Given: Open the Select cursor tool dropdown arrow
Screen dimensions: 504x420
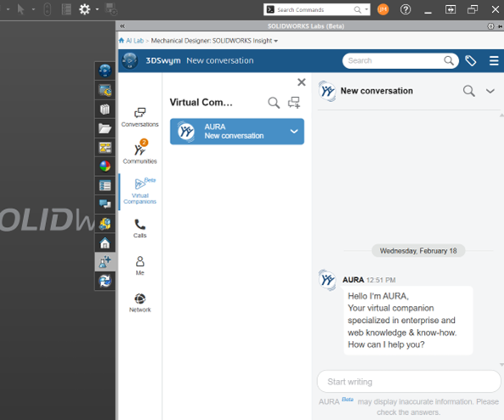Looking at the screenshot, I should 33,9.
